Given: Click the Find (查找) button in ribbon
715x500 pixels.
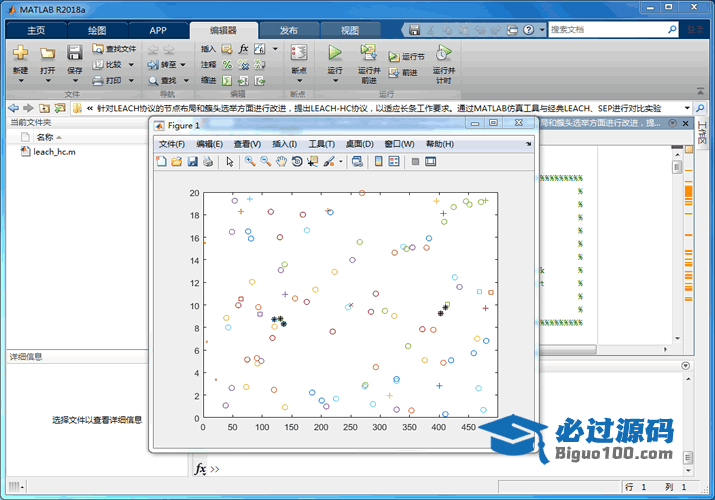Looking at the screenshot, I should pos(162,81).
